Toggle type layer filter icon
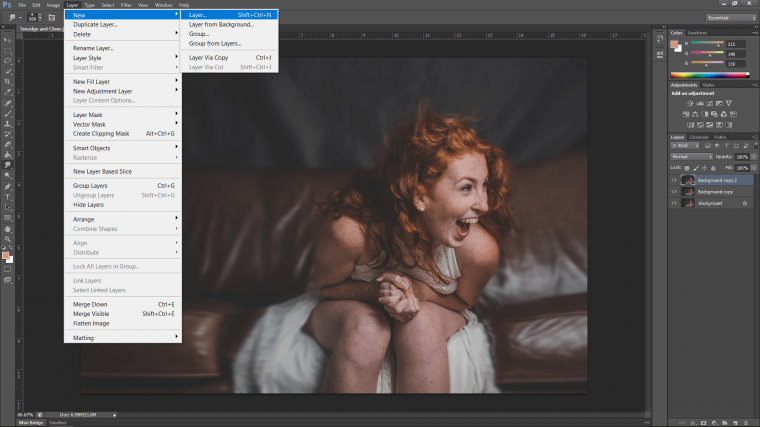 pos(727,146)
